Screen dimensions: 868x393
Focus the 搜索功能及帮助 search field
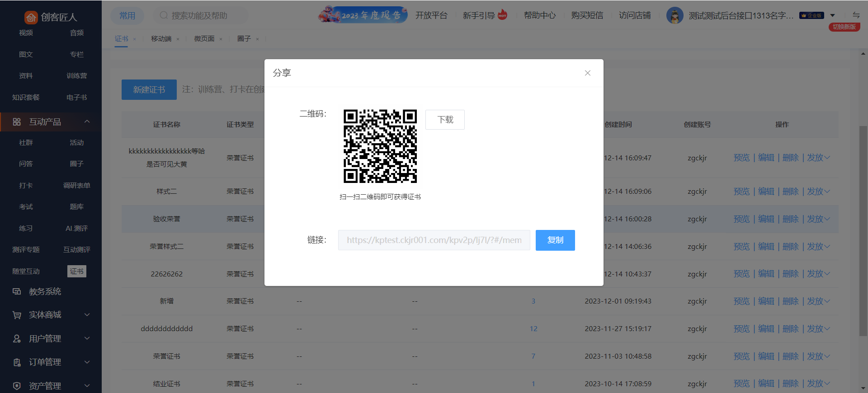tap(201, 16)
